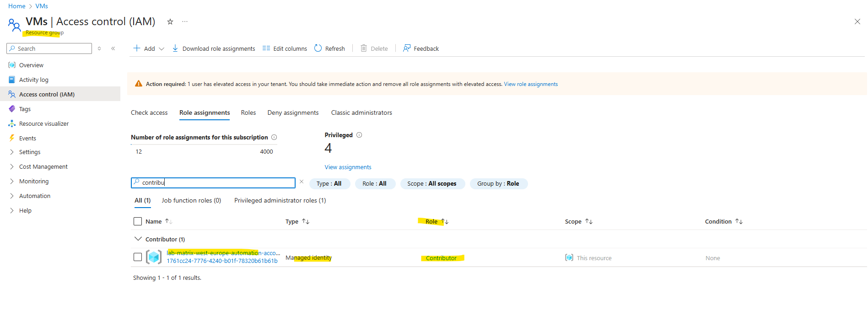Sort by Type column

(x=297, y=222)
